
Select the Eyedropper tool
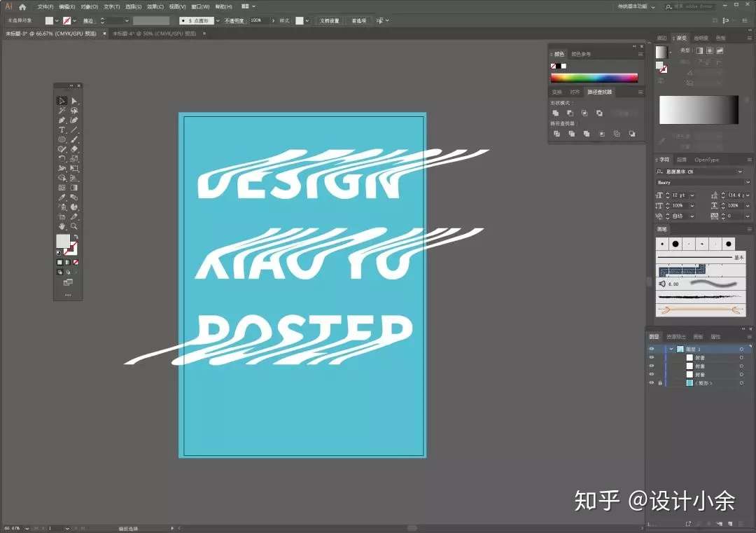[62, 198]
